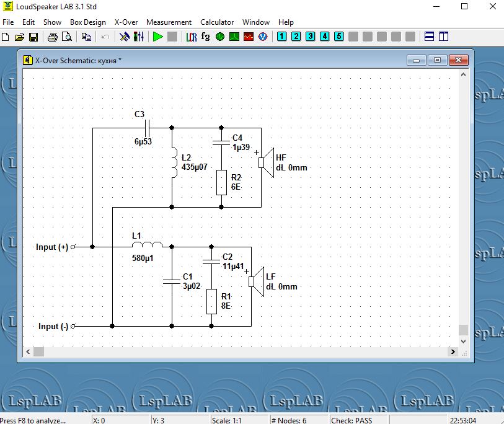Select the C1 capacitor symbol

pos(172,281)
